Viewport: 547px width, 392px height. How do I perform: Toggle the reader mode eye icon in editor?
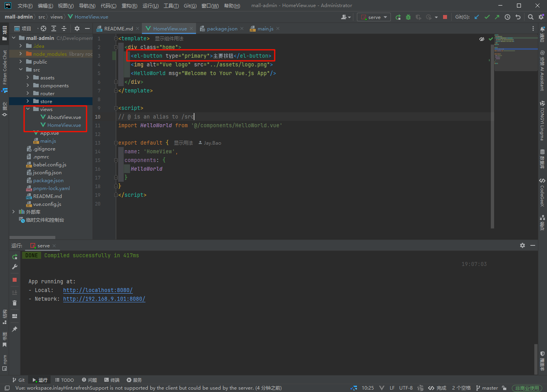coord(482,39)
